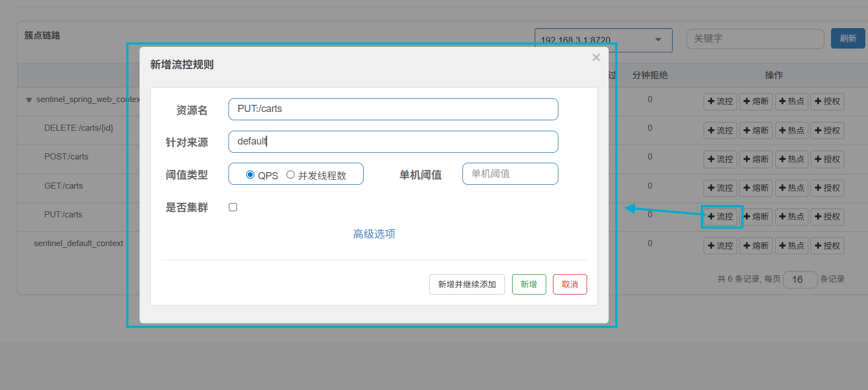868x390 pixels.
Task: Open the machine address dropdown 192.168.3.1:8720
Action: (603, 40)
